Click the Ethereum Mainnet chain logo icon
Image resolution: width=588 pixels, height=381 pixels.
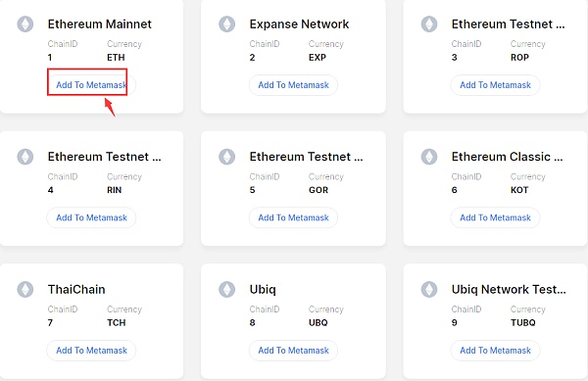tap(25, 24)
